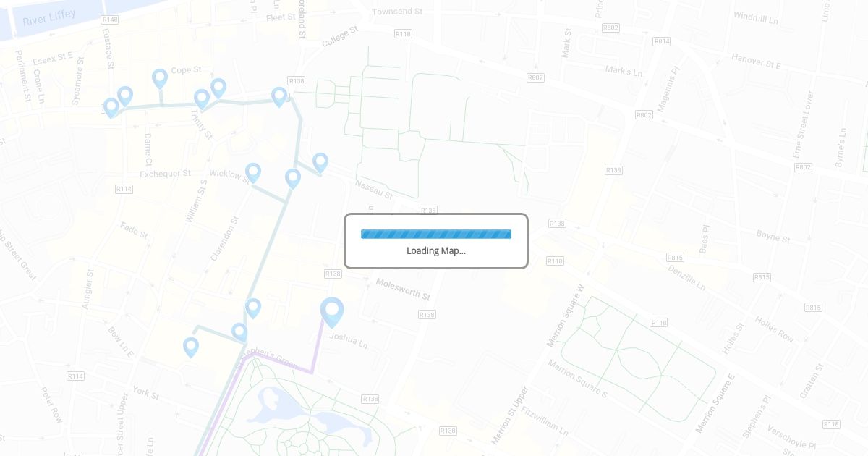Open the map pin left of Cope St label
Screen dimensions: 868x456
click(x=160, y=79)
